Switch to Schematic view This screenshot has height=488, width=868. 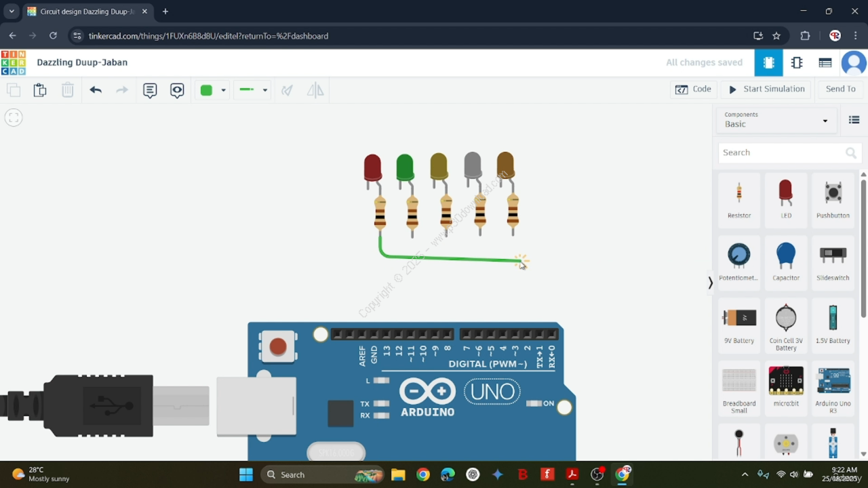point(797,62)
